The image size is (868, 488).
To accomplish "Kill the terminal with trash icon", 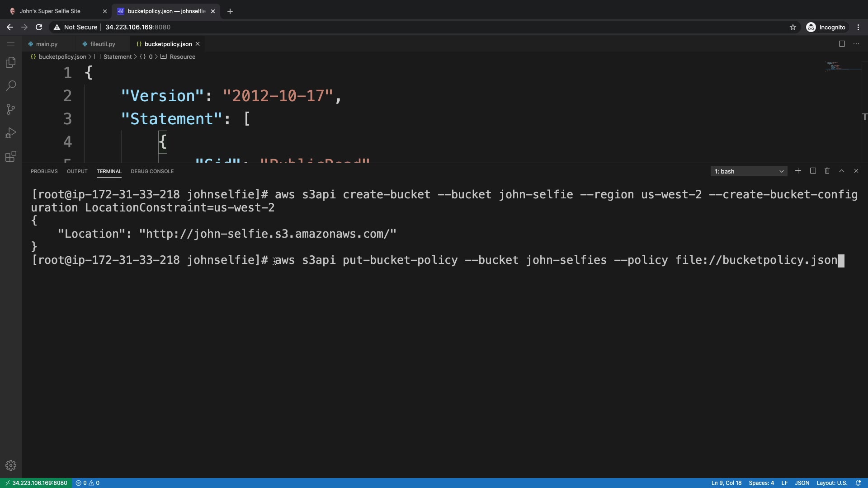I will click(827, 171).
